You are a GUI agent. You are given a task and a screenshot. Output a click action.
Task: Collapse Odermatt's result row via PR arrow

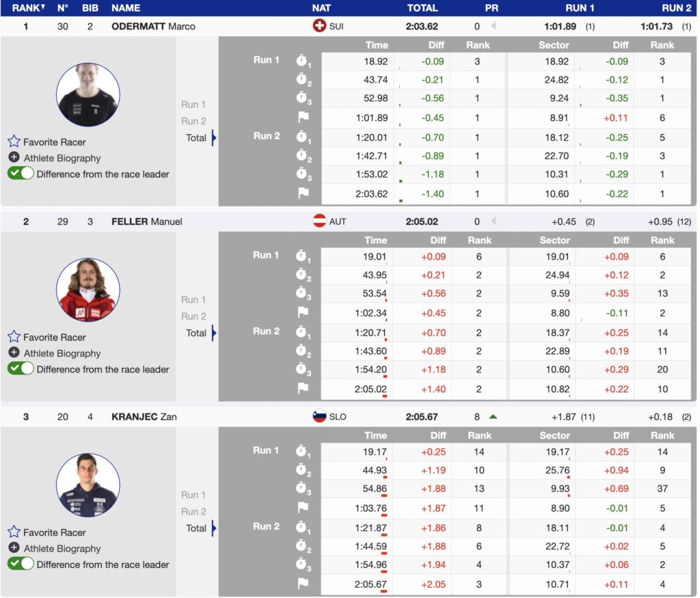coord(492,27)
